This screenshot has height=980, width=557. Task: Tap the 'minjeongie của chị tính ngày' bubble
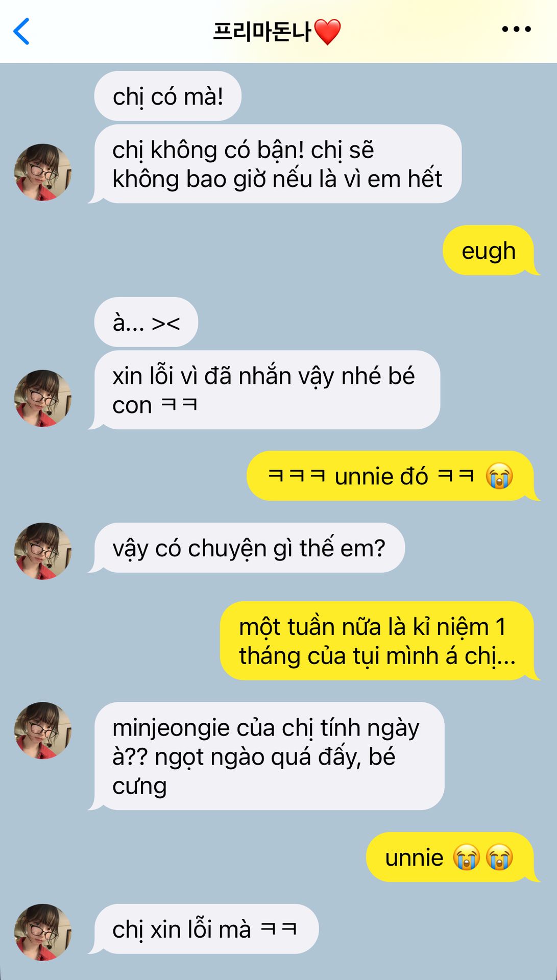[x=268, y=756]
